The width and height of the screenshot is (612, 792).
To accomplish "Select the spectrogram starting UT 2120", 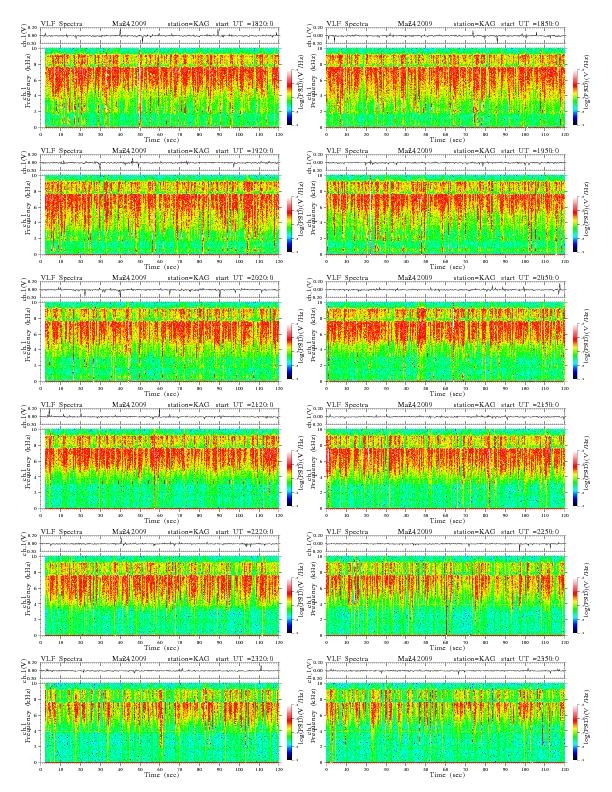I will coord(160,469).
